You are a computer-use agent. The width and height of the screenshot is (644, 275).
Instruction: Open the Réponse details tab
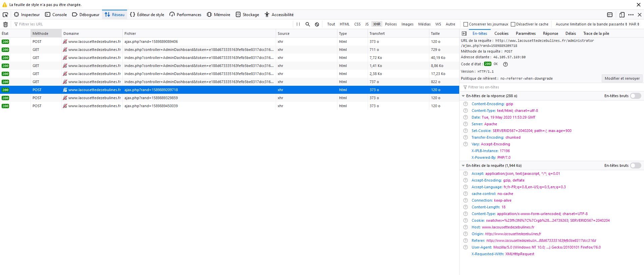[x=550, y=33]
